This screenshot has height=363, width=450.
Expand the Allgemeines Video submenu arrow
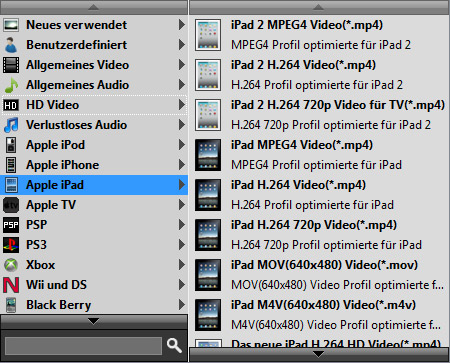(x=182, y=65)
